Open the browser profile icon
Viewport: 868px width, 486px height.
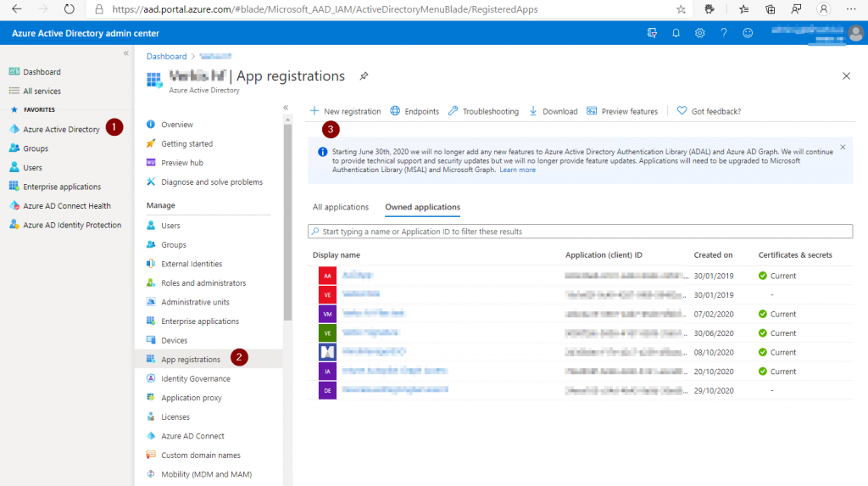(824, 8)
